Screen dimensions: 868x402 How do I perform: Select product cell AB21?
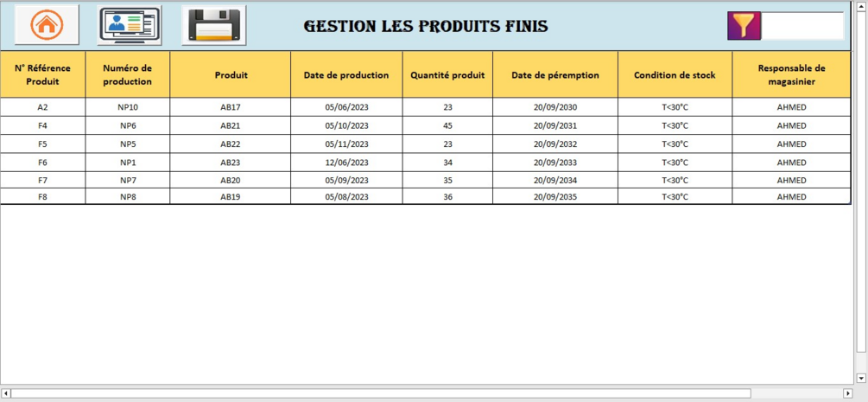click(231, 126)
